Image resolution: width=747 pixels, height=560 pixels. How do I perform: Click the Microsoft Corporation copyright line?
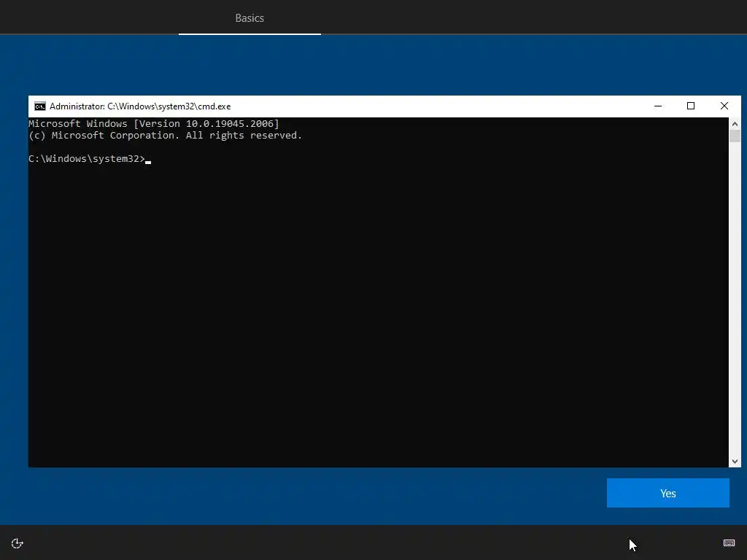pyautogui.click(x=166, y=136)
